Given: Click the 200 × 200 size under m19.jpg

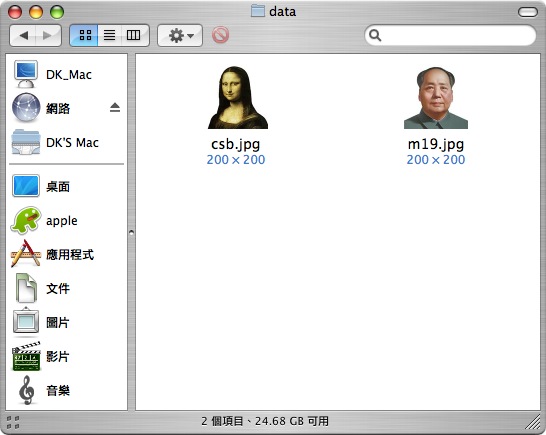Looking at the screenshot, I should 436,160.
